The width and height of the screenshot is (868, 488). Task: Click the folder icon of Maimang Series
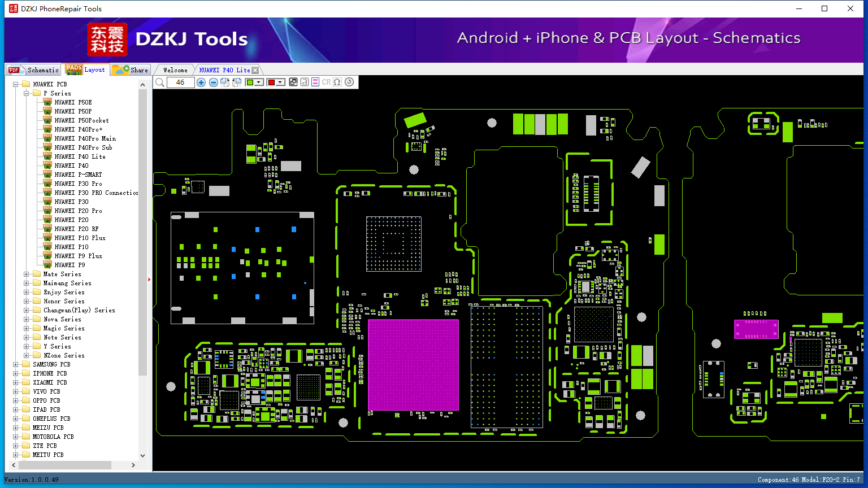(37, 283)
